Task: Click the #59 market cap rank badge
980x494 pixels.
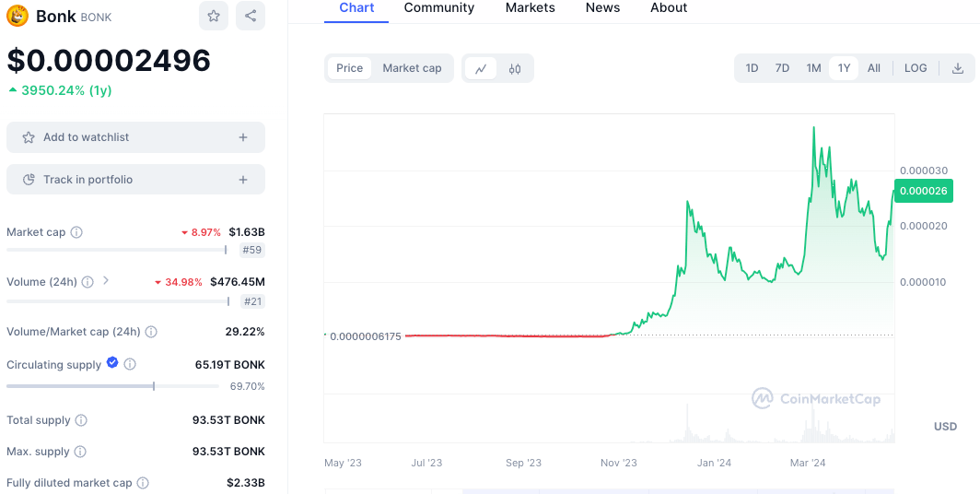Action: pos(251,251)
